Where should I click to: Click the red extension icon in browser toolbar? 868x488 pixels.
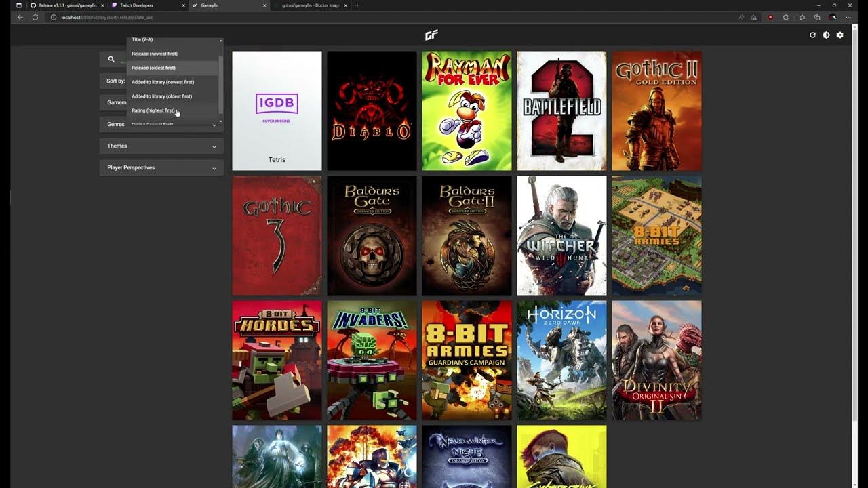click(770, 17)
